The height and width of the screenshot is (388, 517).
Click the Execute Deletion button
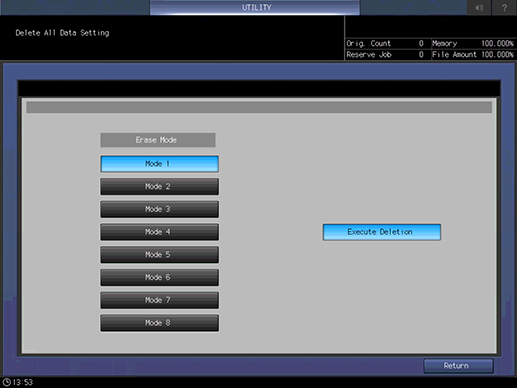point(382,232)
